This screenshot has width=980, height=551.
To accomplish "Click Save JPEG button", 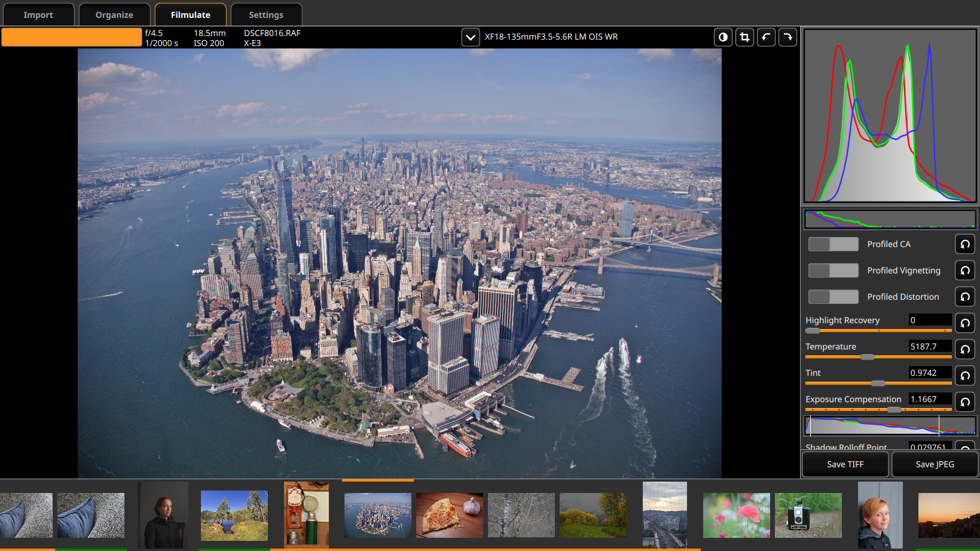I will pos(935,464).
